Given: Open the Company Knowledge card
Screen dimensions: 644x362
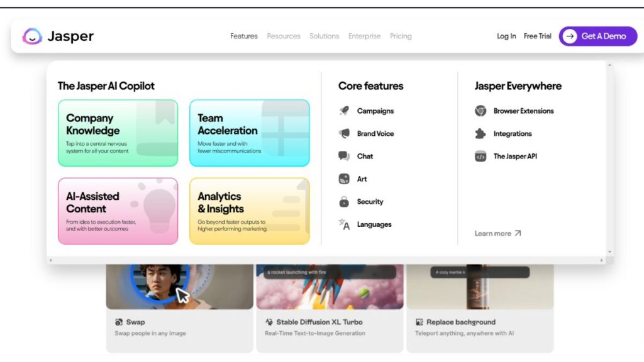Looking at the screenshot, I should click(118, 133).
